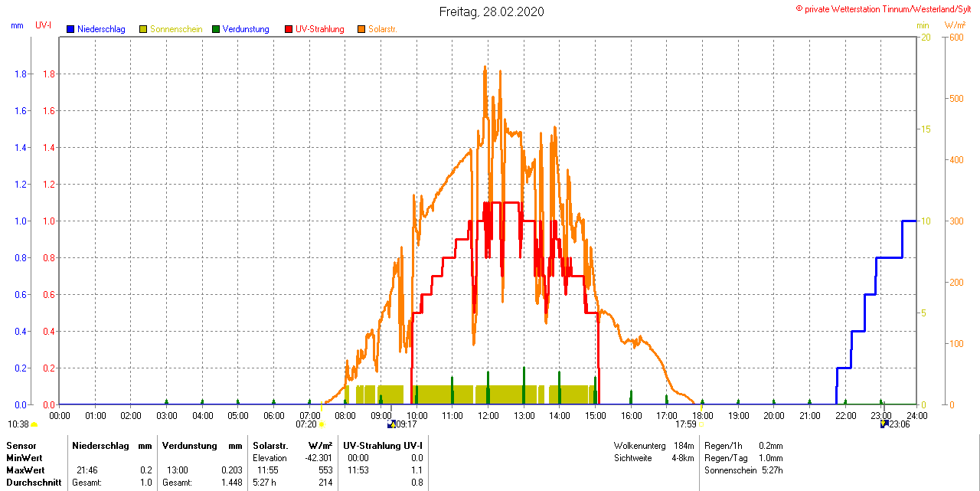Select the Solarstr. legend label
Viewport: 980px width, 491px height.
click(382, 29)
